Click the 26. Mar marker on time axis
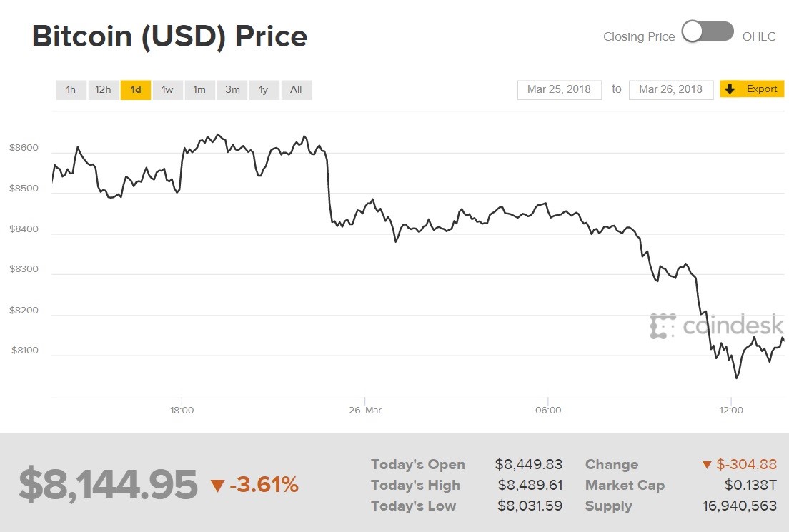Screen dimensions: 789x532 pos(364,411)
